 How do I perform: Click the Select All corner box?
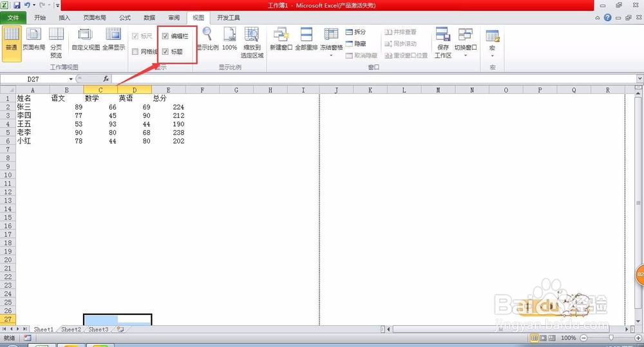8,90
